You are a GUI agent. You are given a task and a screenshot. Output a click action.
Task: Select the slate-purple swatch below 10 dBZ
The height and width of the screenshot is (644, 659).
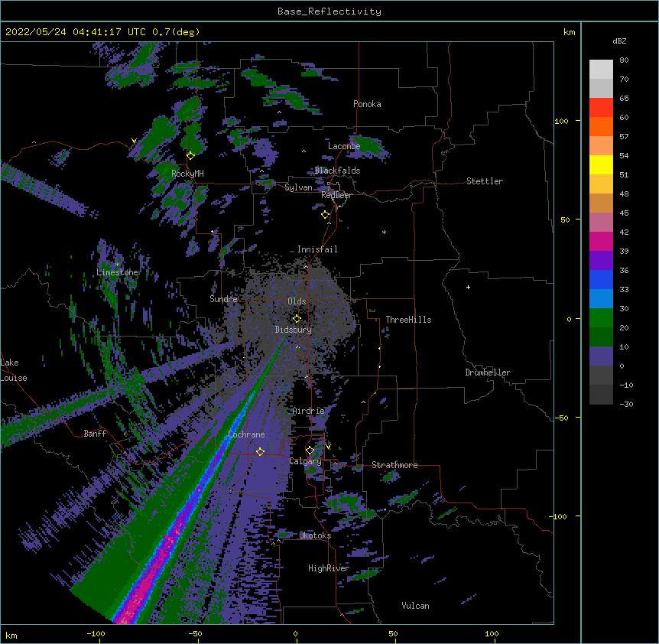(x=601, y=356)
